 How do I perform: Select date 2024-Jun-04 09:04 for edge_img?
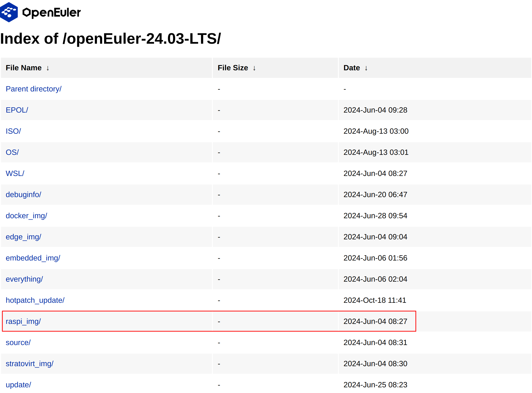click(x=375, y=237)
